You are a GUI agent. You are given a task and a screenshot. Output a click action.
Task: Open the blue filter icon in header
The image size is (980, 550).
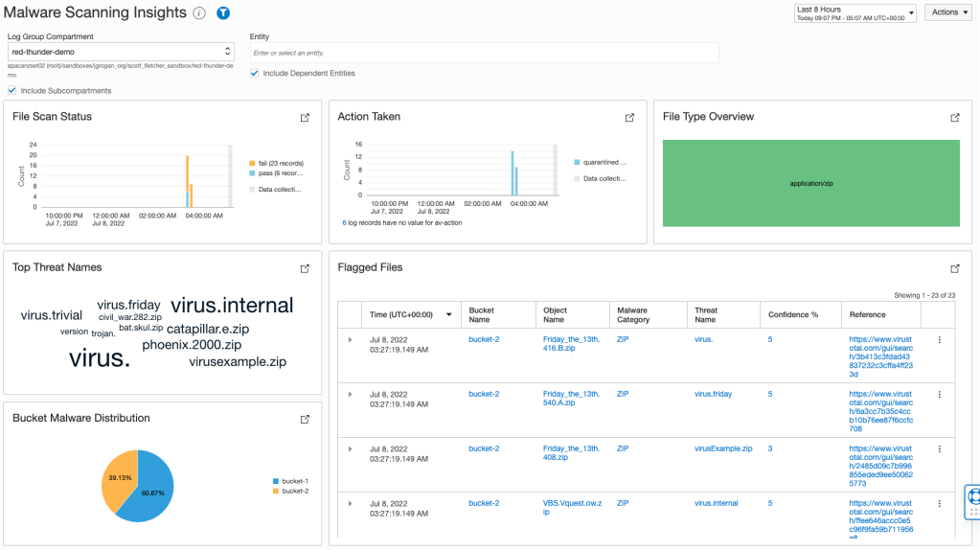pyautogui.click(x=223, y=13)
